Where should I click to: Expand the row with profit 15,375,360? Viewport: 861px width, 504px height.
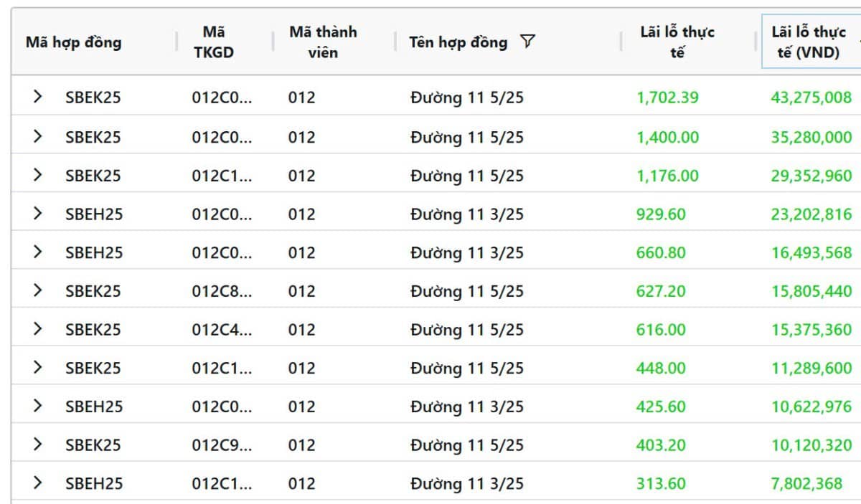38,329
